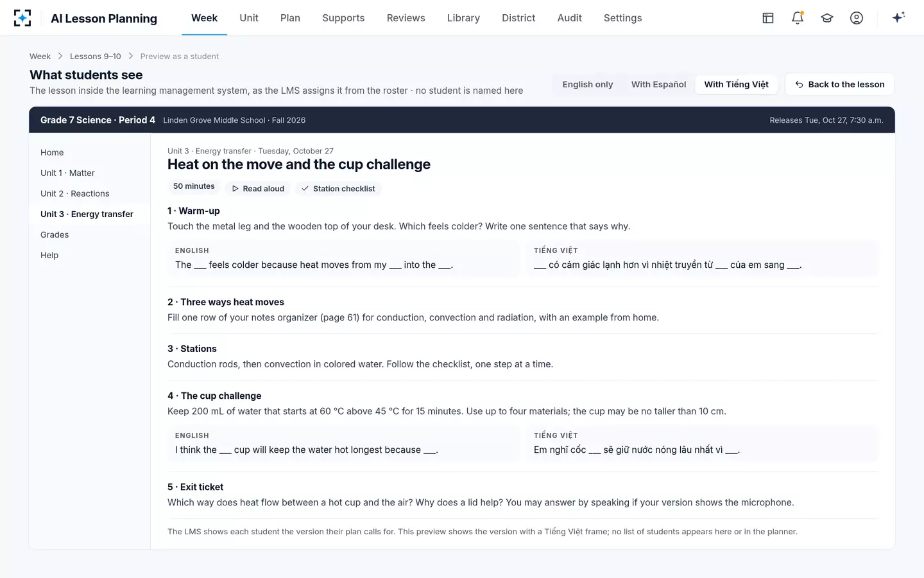This screenshot has height=578, width=924.
Task: Switch to With Español version
Action: coord(658,84)
